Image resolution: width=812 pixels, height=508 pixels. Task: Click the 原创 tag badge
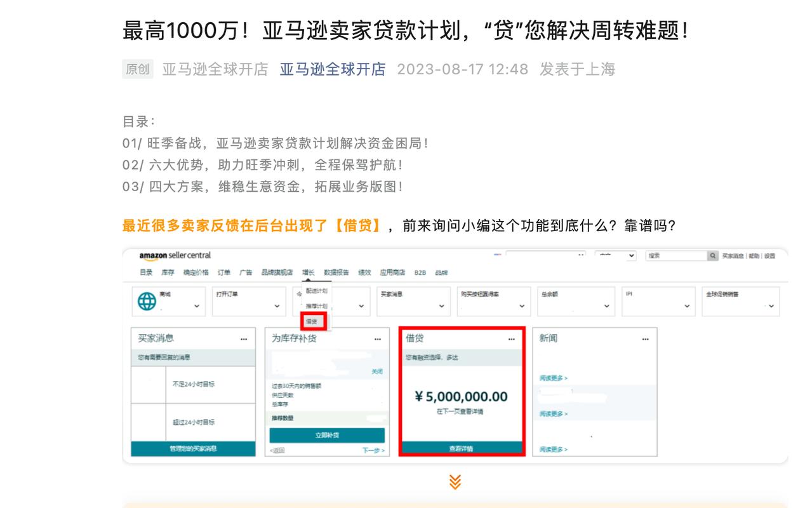point(138,69)
